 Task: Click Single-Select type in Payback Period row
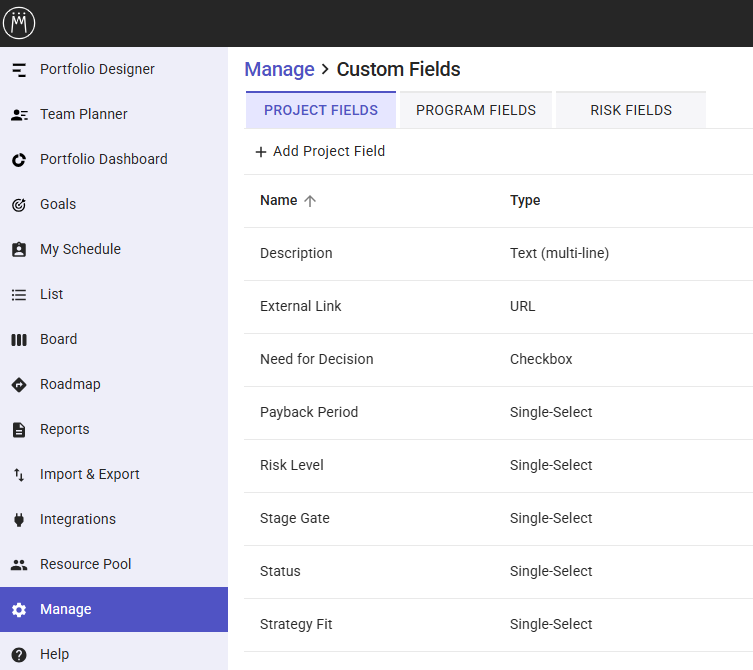click(x=551, y=413)
